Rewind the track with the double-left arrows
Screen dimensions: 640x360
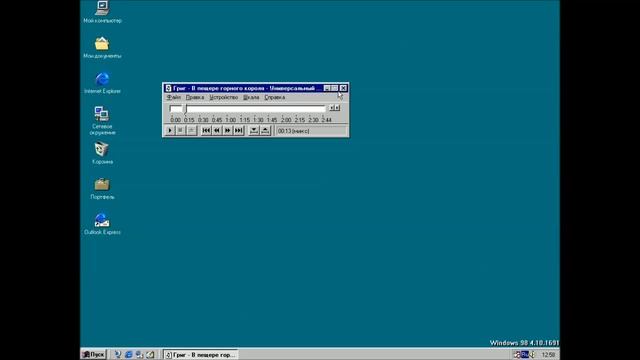[x=217, y=131]
